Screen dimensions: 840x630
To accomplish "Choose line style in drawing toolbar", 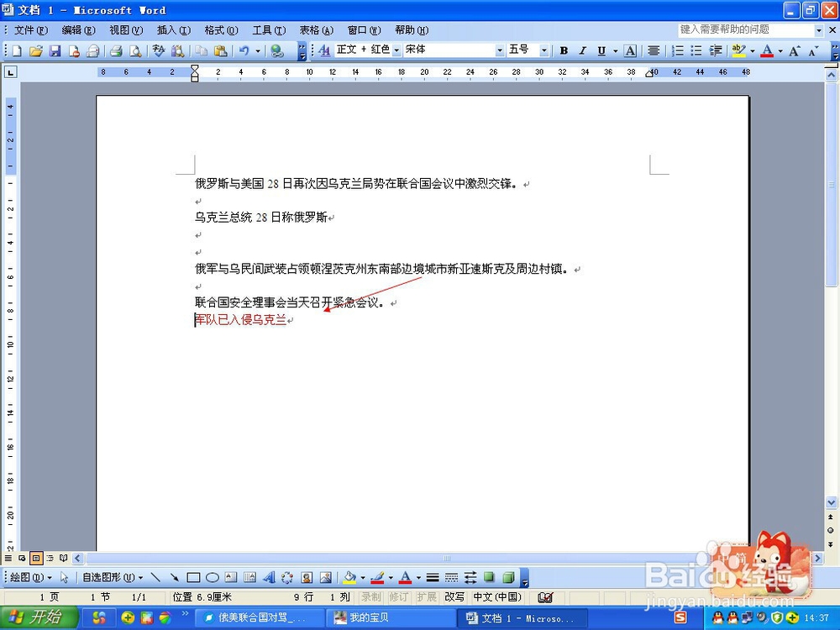I will (x=433, y=578).
